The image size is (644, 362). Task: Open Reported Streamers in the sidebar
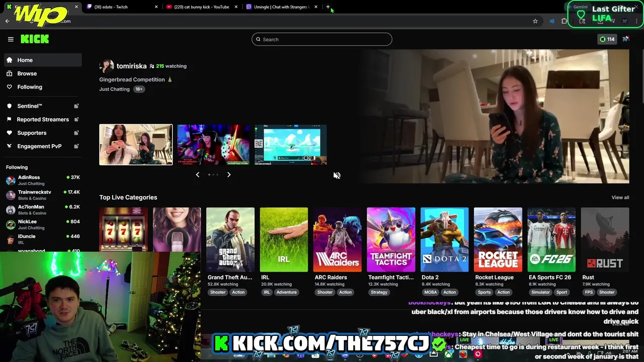43,120
